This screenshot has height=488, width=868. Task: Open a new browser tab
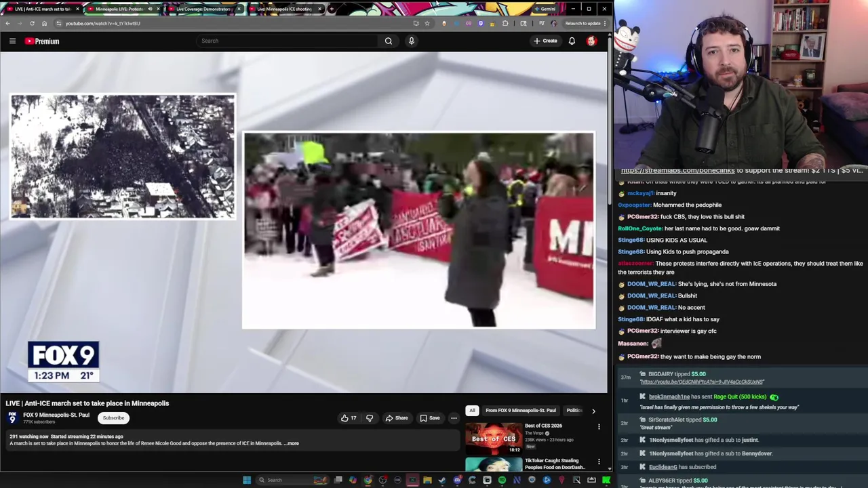pos(331,9)
